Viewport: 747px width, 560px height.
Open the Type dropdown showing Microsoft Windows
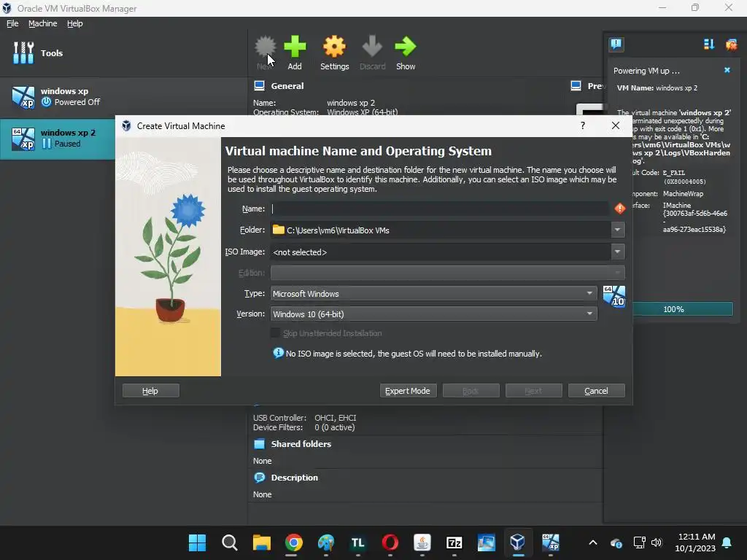[x=433, y=293]
